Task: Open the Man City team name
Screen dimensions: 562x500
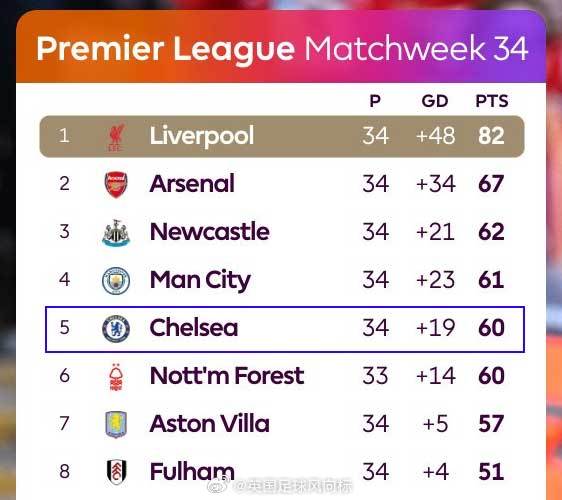Action: (200, 281)
